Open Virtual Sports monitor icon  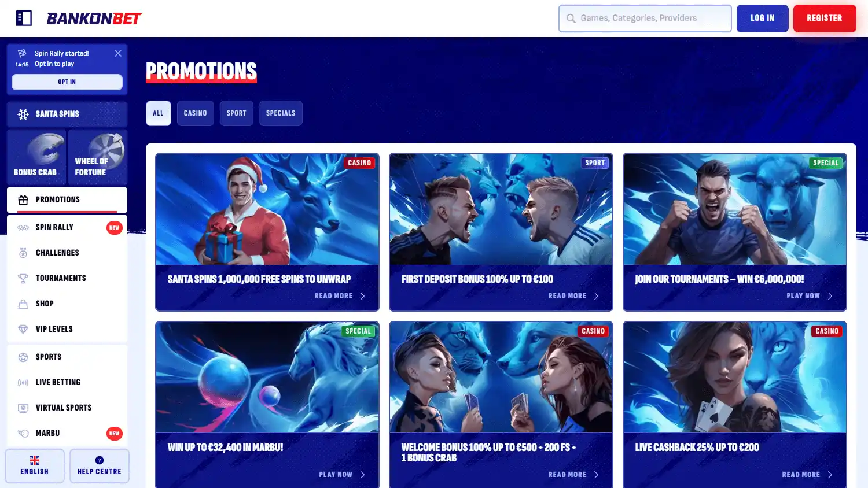23,408
